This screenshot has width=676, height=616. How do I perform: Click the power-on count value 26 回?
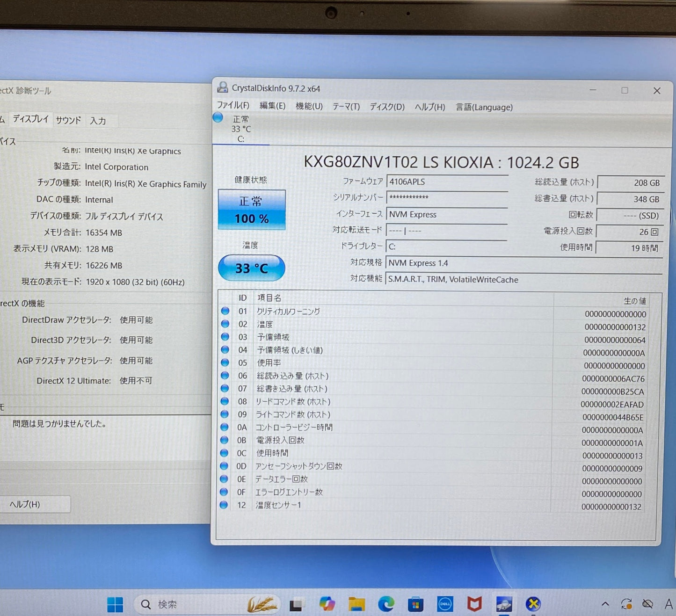click(x=629, y=232)
